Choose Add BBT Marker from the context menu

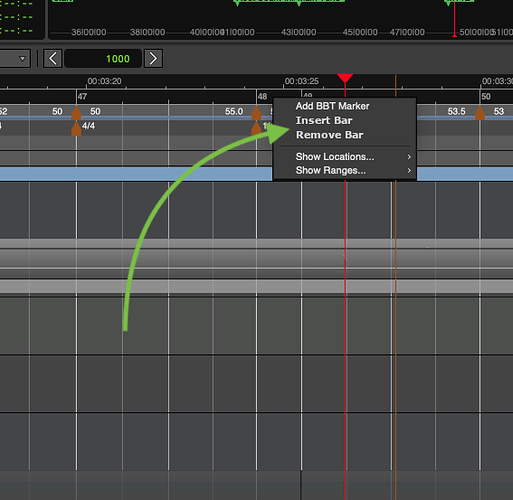click(x=332, y=106)
